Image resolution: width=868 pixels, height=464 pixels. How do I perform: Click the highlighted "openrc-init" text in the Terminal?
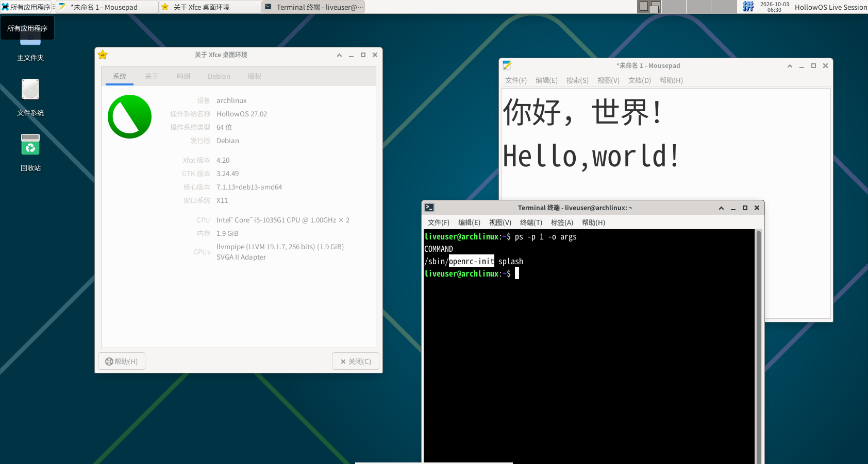[472, 261]
